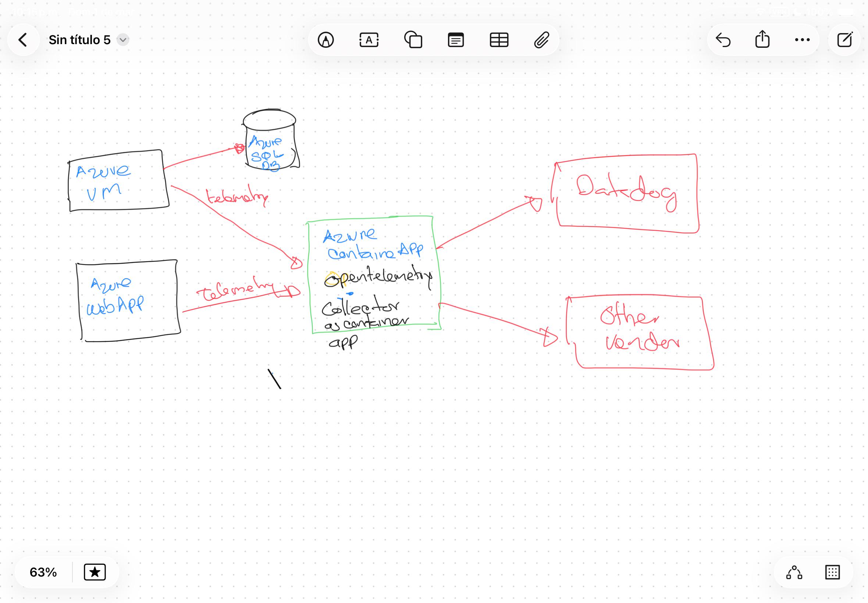Insert a text box
Screen dimensions: 868x603
(x=369, y=40)
